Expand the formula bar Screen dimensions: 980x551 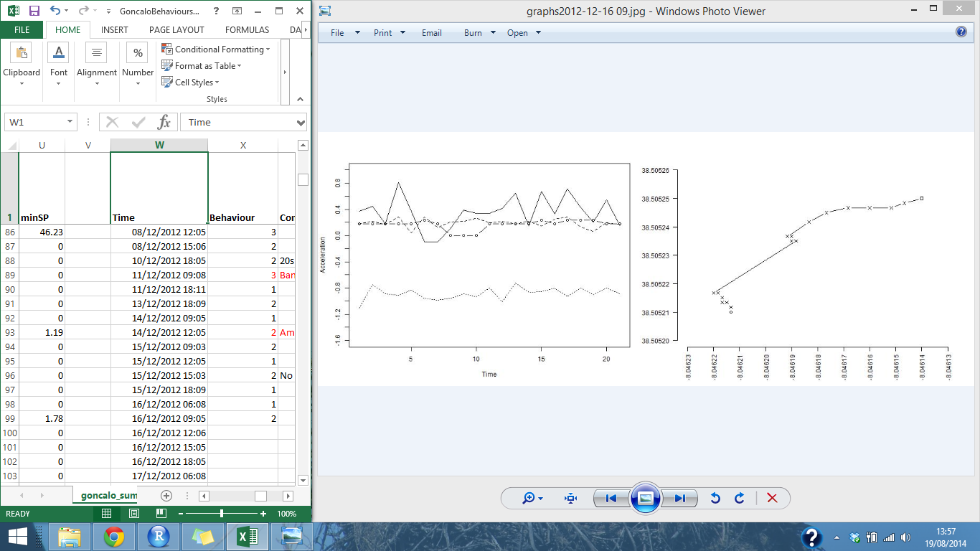[x=301, y=122]
